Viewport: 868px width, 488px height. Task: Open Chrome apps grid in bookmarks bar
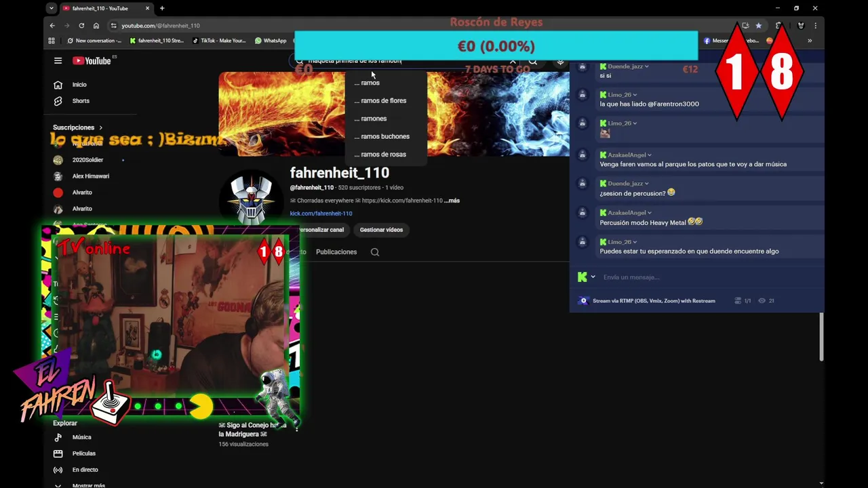pos(52,41)
